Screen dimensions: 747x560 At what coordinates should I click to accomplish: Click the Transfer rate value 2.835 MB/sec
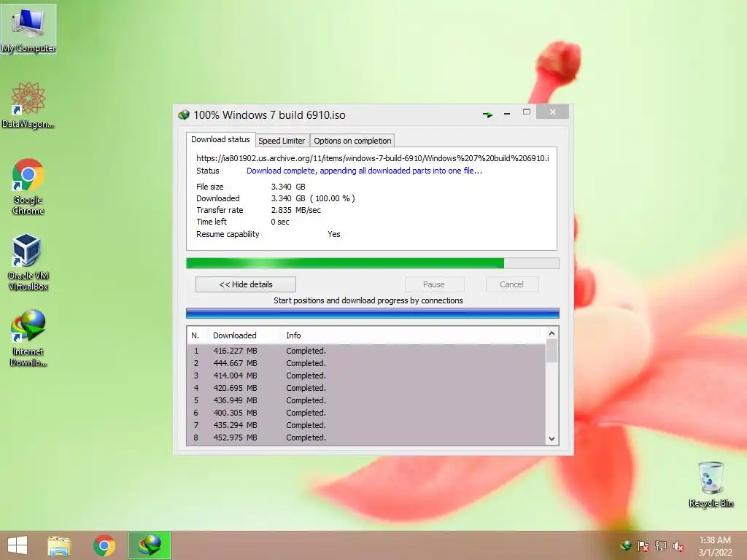point(296,210)
